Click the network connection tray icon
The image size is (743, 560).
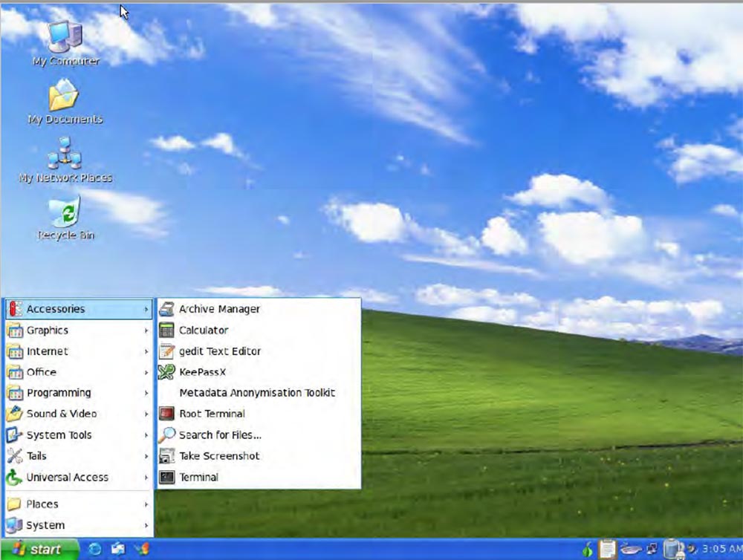pos(652,549)
